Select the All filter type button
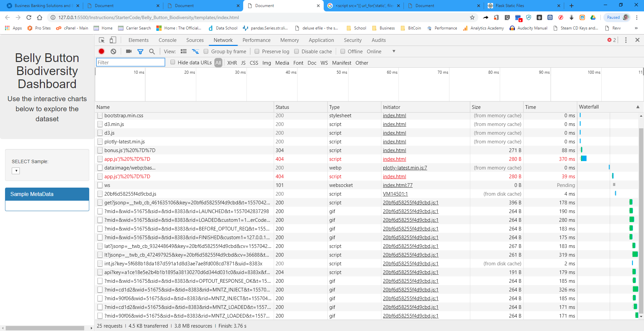This screenshot has height=331, width=644. click(218, 63)
